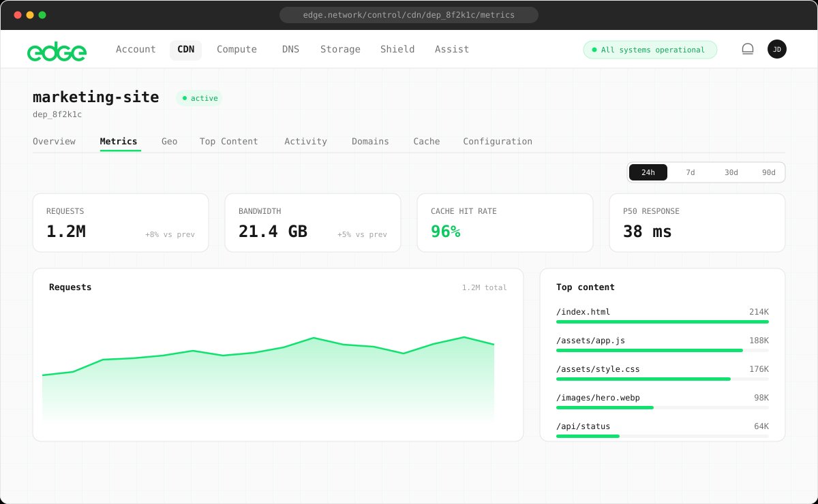Open the Cache tab
The height and width of the screenshot is (504, 818).
427,142
